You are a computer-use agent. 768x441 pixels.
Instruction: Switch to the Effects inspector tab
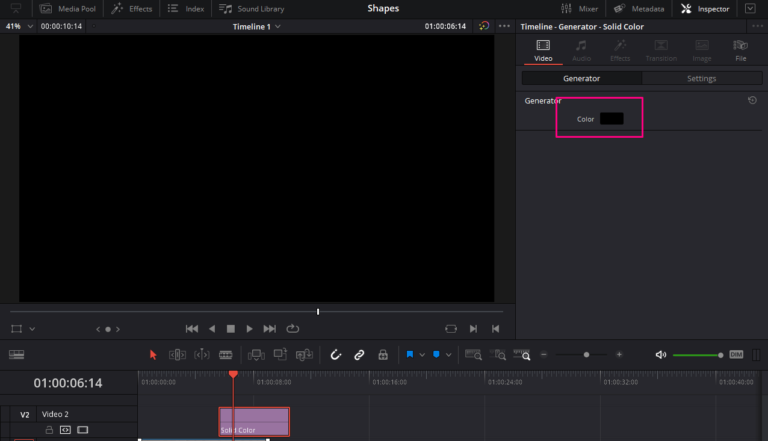(x=620, y=51)
